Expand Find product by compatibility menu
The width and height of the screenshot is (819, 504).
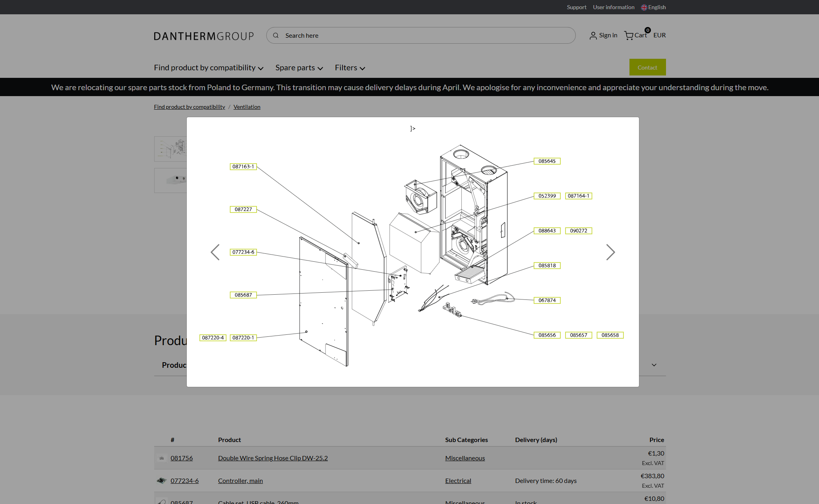[x=209, y=68]
